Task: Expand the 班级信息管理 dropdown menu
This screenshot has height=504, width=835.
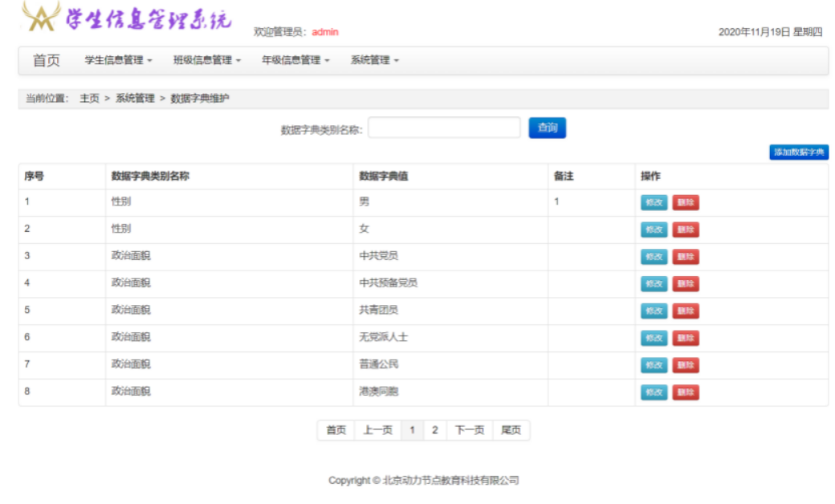Action: tap(206, 60)
